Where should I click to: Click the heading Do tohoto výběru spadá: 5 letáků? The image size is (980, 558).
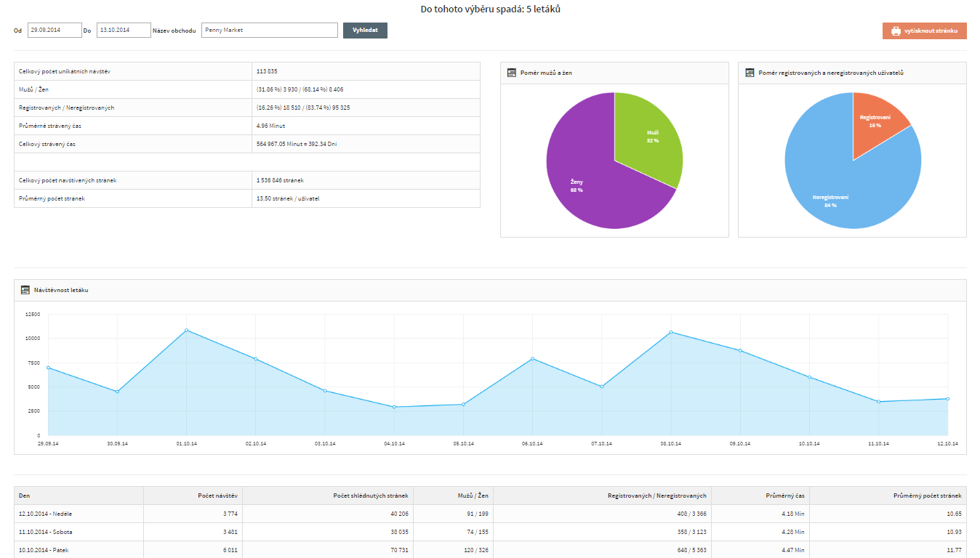click(491, 9)
